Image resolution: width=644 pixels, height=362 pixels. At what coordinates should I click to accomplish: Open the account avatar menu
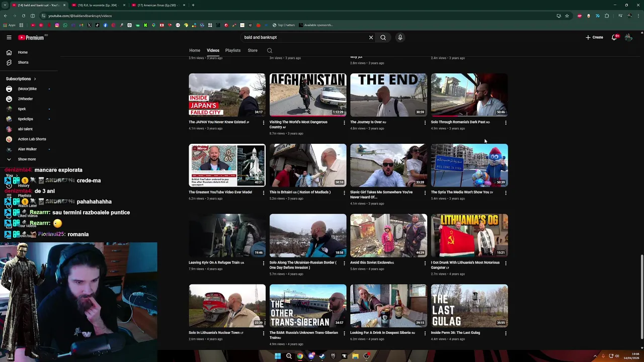628,37
